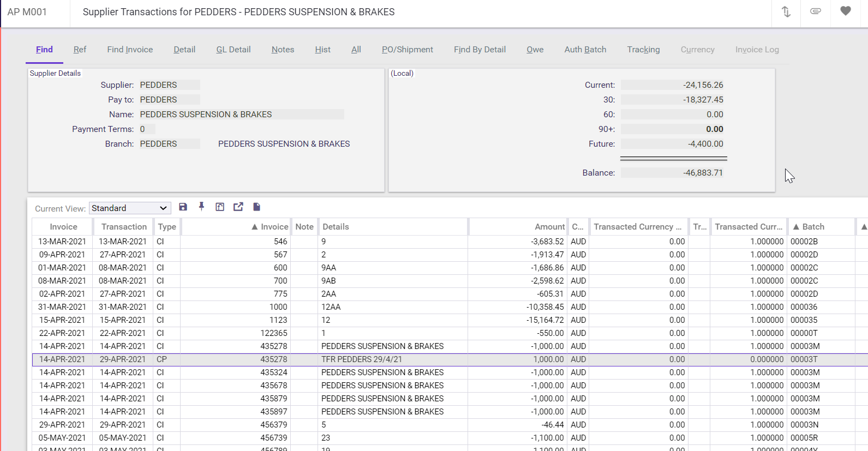Open the PO/Shipment tab
Viewport: 868px width, 451px height.
[408, 50]
